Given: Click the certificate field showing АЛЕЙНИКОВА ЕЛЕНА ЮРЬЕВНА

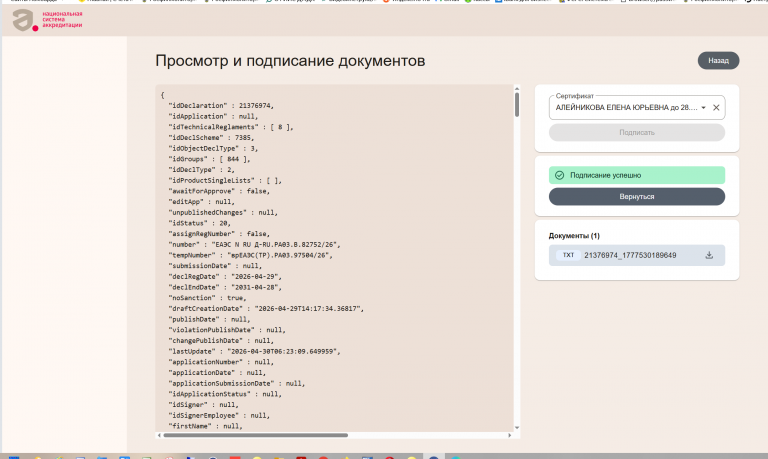Looking at the screenshot, I should [637, 108].
